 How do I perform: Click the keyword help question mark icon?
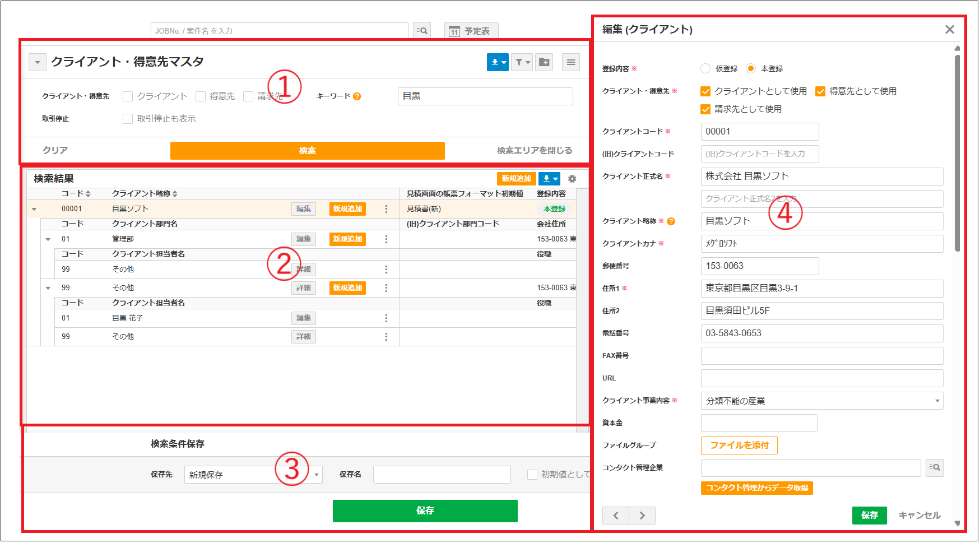coord(357,96)
